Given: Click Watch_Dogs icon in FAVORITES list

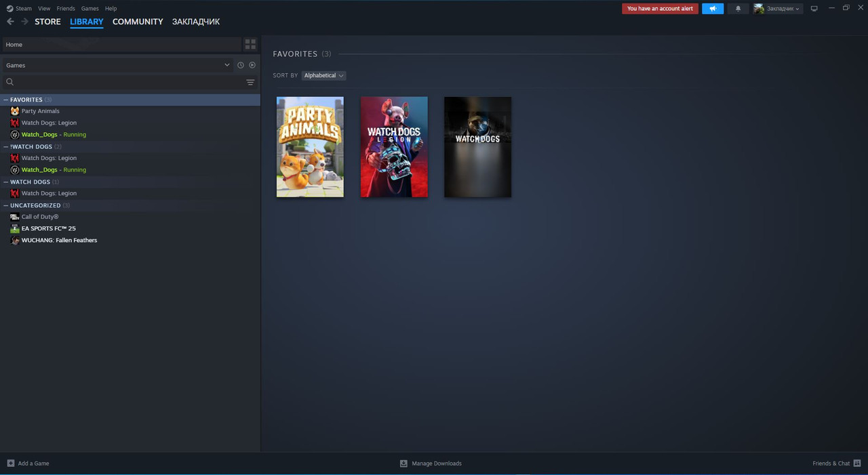Looking at the screenshot, I should tap(15, 134).
